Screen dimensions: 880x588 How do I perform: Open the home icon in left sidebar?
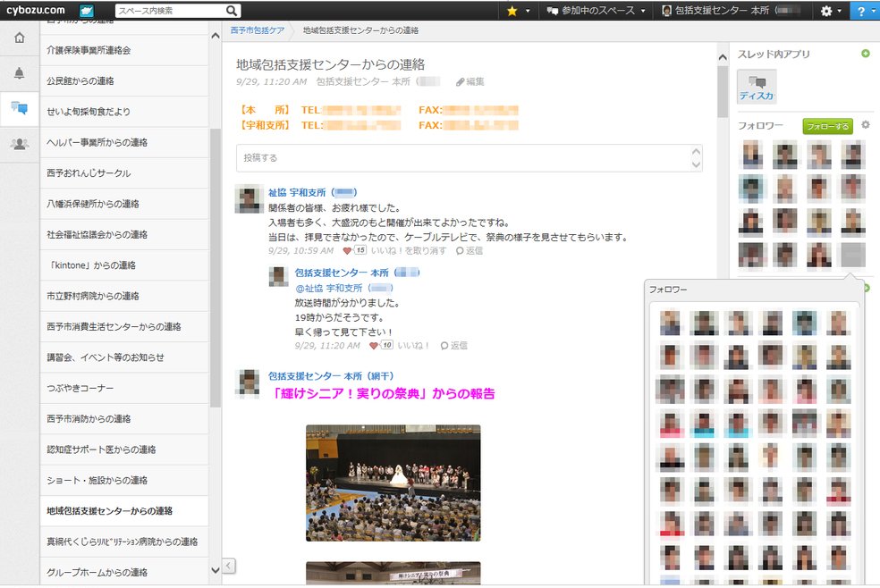19,38
